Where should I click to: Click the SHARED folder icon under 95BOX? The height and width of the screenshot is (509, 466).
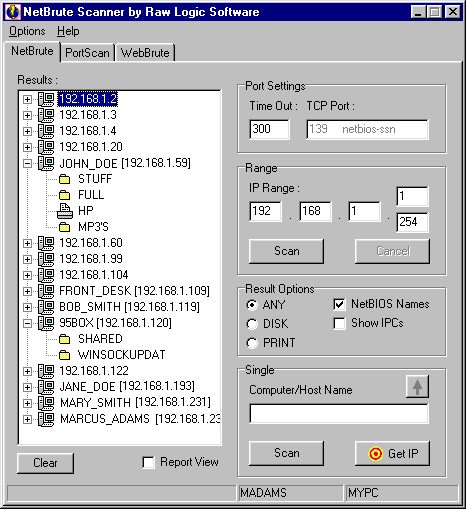(x=65, y=339)
